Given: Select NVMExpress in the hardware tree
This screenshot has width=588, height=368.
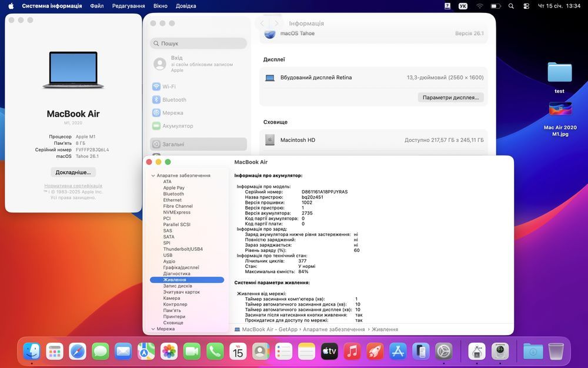Looking at the screenshot, I should [x=176, y=212].
